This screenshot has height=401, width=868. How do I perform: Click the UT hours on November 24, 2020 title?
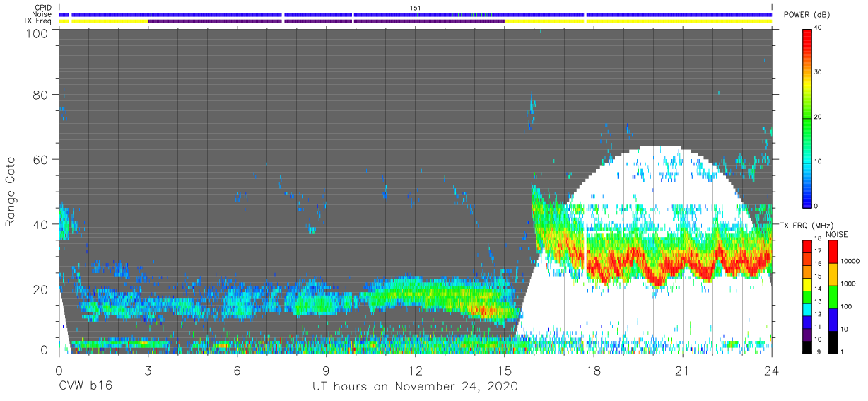[x=416, y=387]
